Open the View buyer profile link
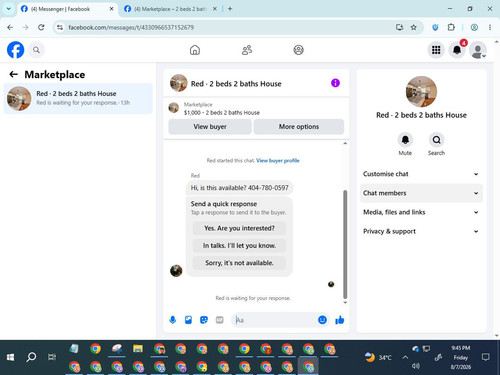This screenshot has width=500, height=375. (x=278, y=161)
